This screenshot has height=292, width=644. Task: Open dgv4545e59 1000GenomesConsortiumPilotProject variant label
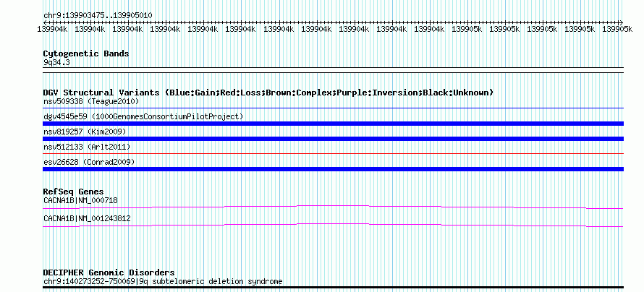point(143,116)
